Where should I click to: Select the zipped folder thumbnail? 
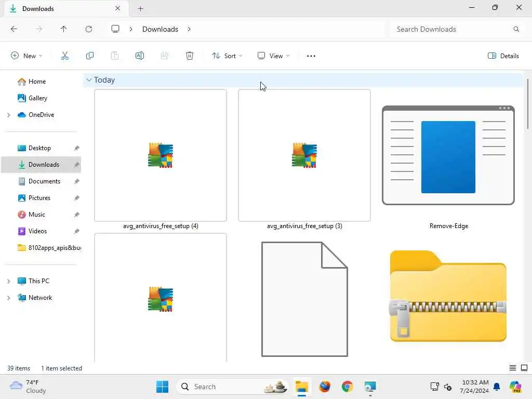coord(448,296)
